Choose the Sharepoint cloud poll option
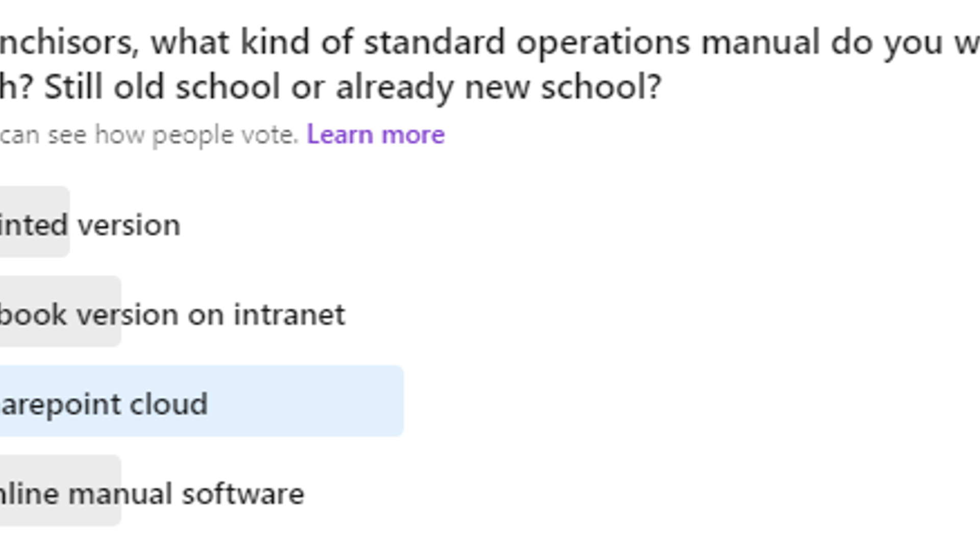The height and width of the screenshot is (551, 980). pos(104,404)
